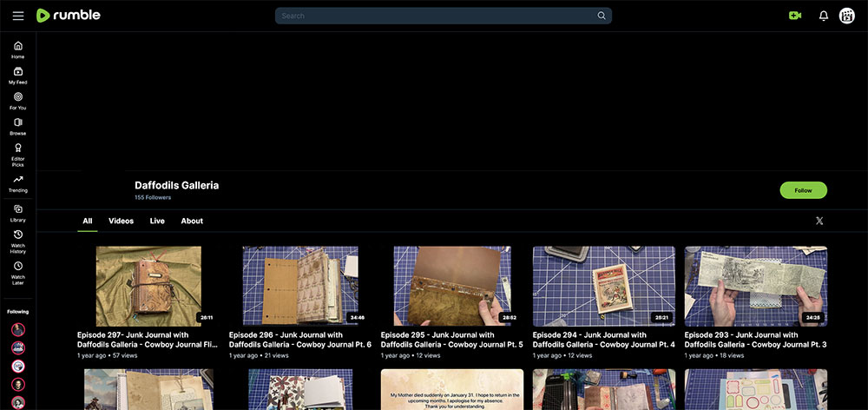Image resolution: width=868 pixels, height=410 pixels.
Task: Click the 18 views text under Episode 293
Action: tap(732, 355)
